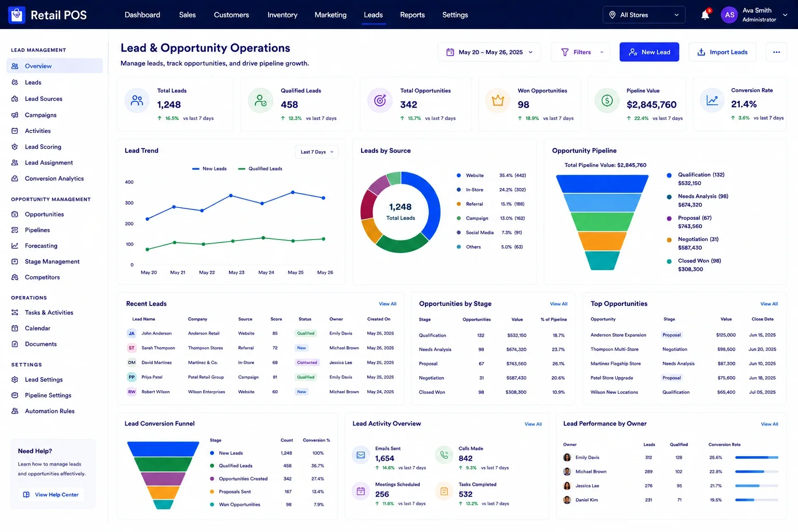The image size is (798, 532).
Task: Click the Emails Sent envelope icon
Action: pyautogui.click(x=361, y=455)
